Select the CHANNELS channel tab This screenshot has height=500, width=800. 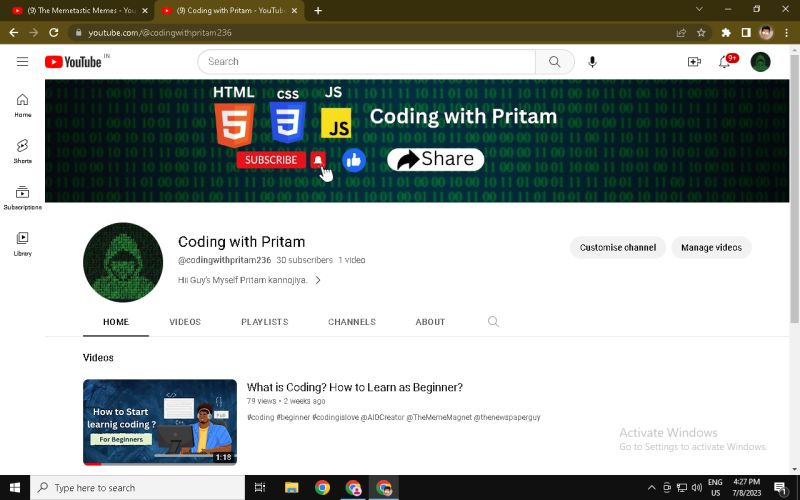point(352,322)
